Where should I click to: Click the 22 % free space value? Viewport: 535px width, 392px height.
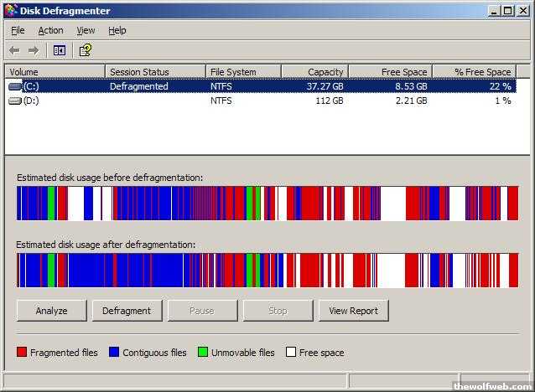click(x=500, y=86)
